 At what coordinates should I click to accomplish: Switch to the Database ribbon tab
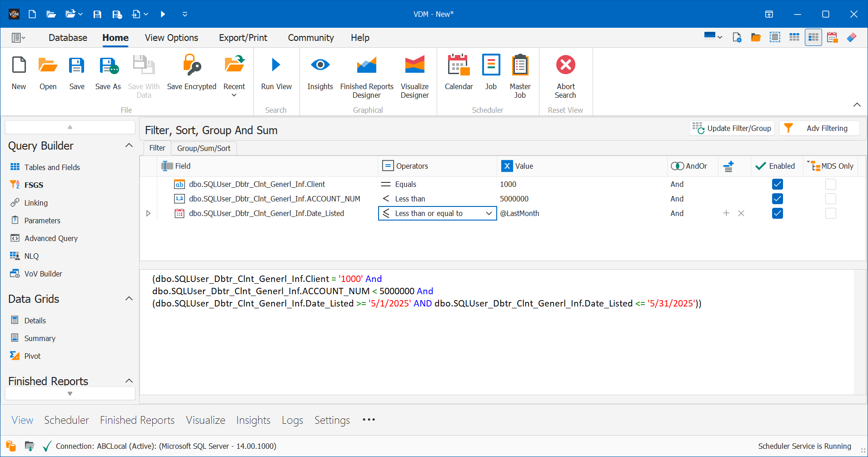(68, 38)
